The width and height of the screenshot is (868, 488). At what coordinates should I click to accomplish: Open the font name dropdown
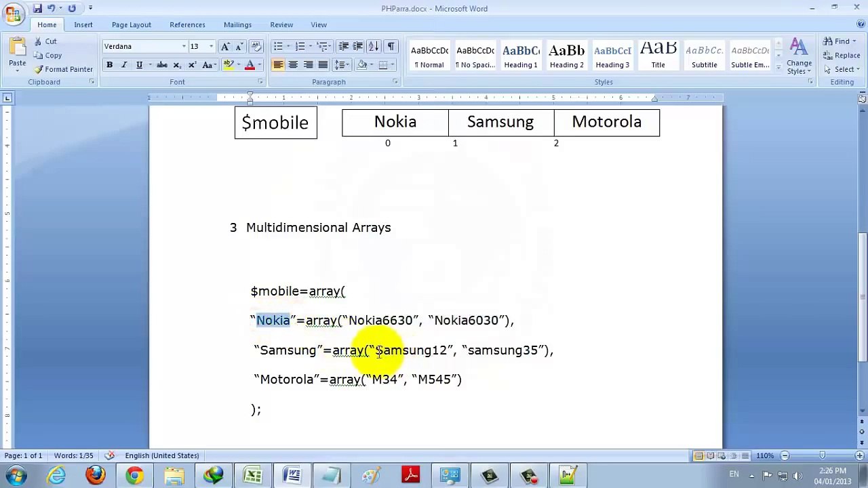pyautogui.click(x=184, y=46)
